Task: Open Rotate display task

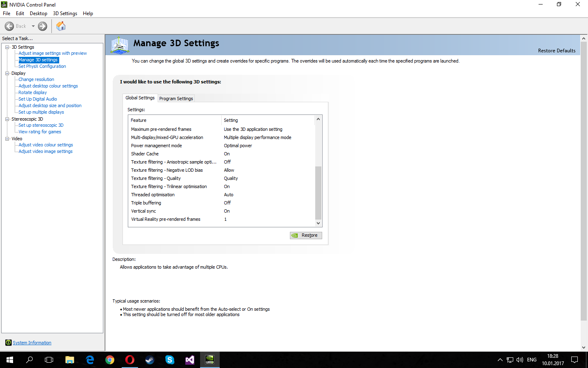Action: 33,92
